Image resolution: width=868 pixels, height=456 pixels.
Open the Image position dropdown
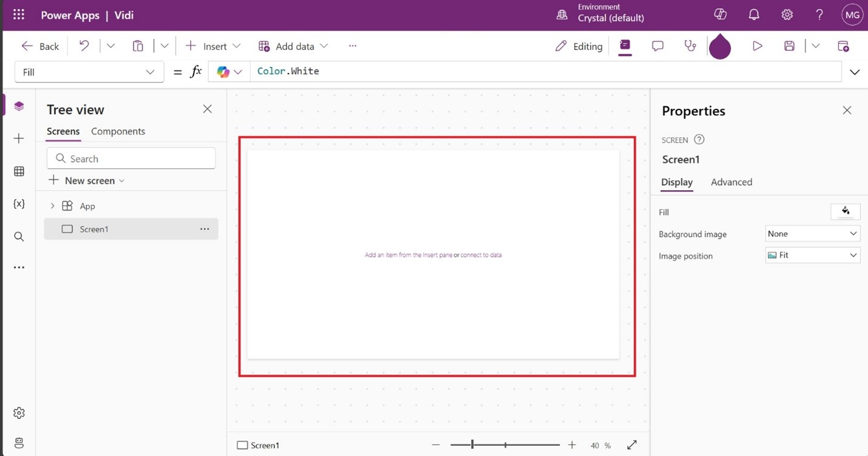tap(813, 256)
